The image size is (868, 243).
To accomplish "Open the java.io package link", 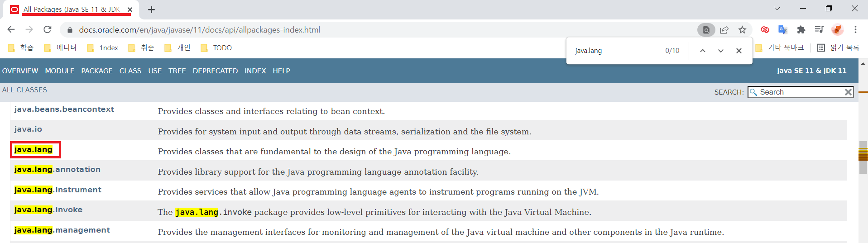I will (x=28, y=129).
